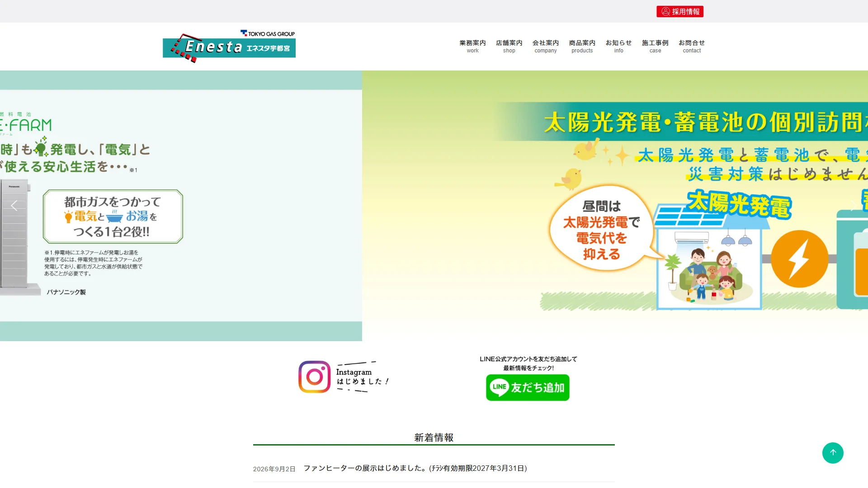
Task: Open the 店舗案内 shop menu
Action: 509,46
